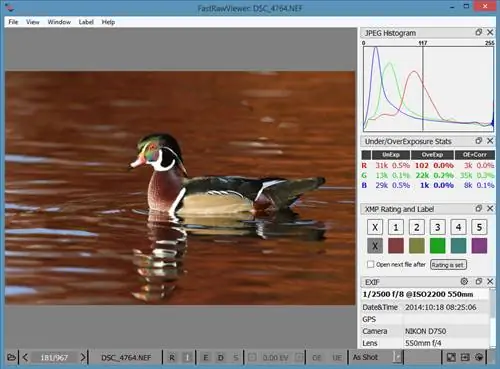Set XMP rating to 3
500x369 pixels.
(437, 227)
